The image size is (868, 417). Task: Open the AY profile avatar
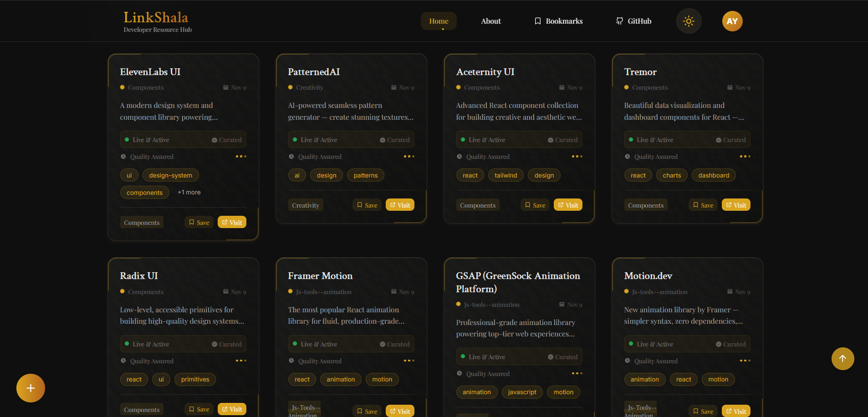point(732,21)
